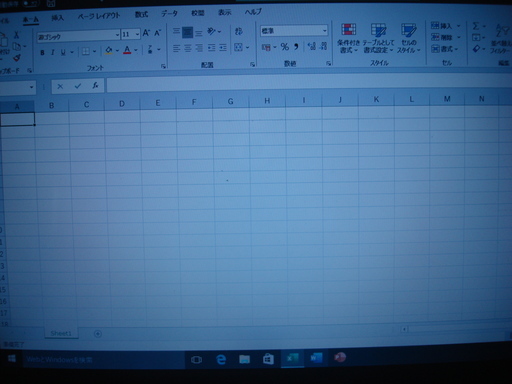Toggle Underline formatting button

click(x=63, y=52)
